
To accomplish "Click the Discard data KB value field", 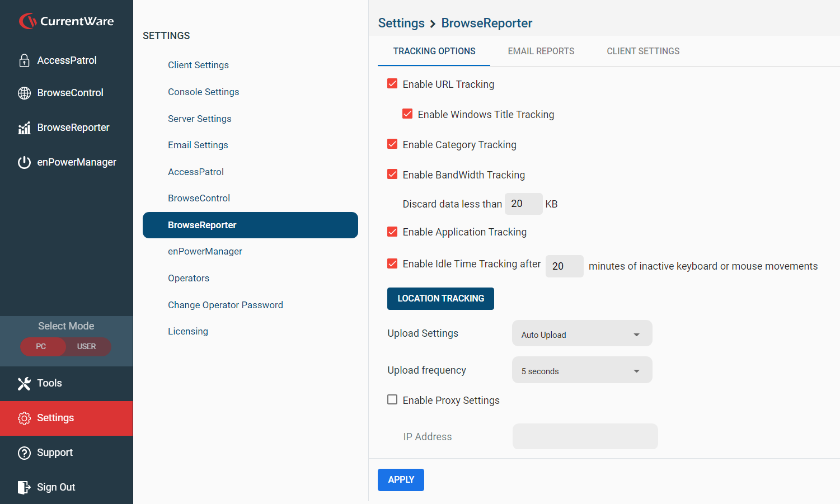I will point(523,204).
